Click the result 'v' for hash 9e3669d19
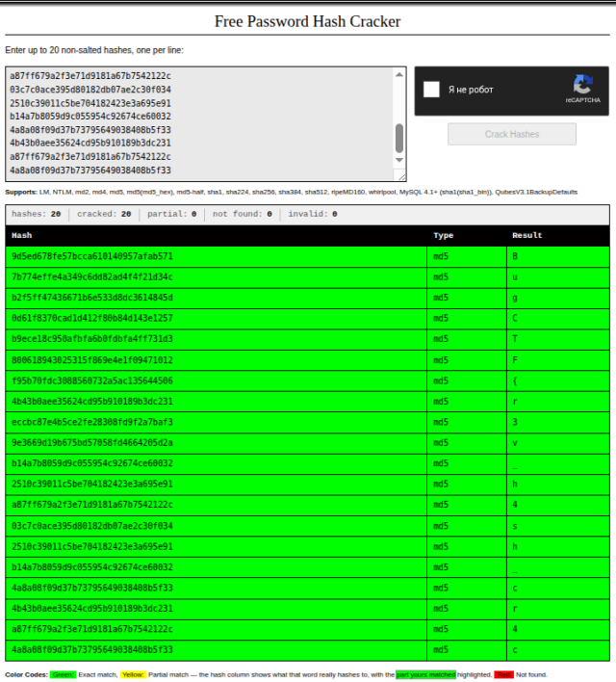 pos(515,443)
